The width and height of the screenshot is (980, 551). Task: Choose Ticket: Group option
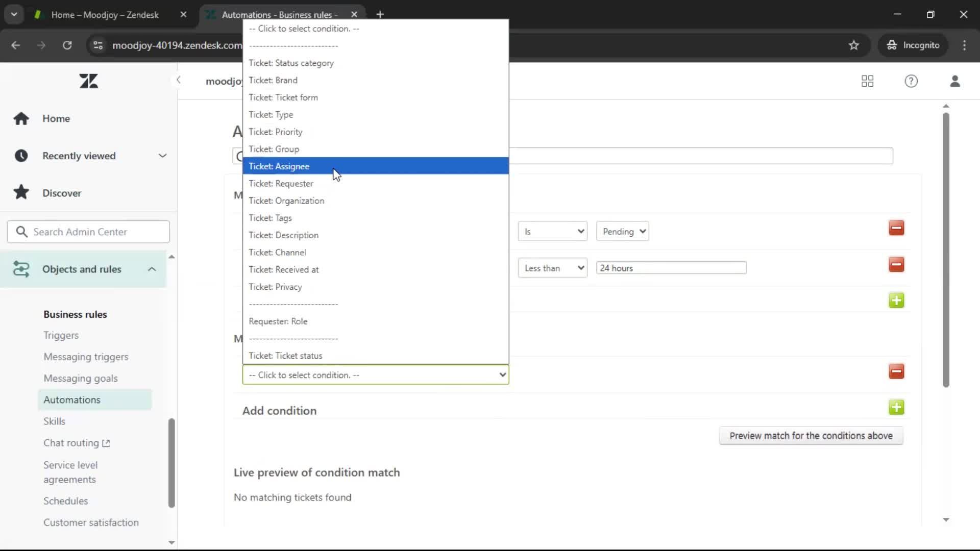[x=376, y=149]
